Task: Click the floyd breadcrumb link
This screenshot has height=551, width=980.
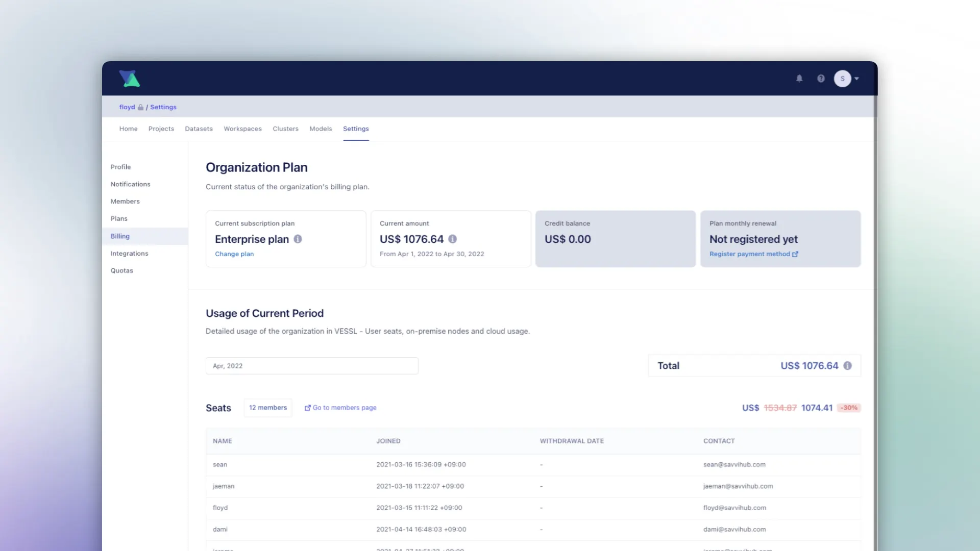Action: click(x=127, y=107)
